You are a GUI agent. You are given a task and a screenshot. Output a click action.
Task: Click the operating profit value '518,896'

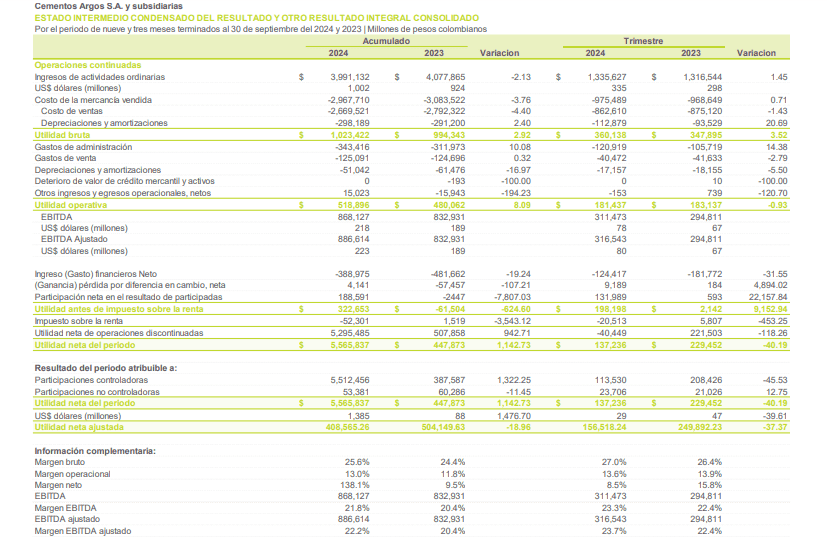(x=353, y=205)
